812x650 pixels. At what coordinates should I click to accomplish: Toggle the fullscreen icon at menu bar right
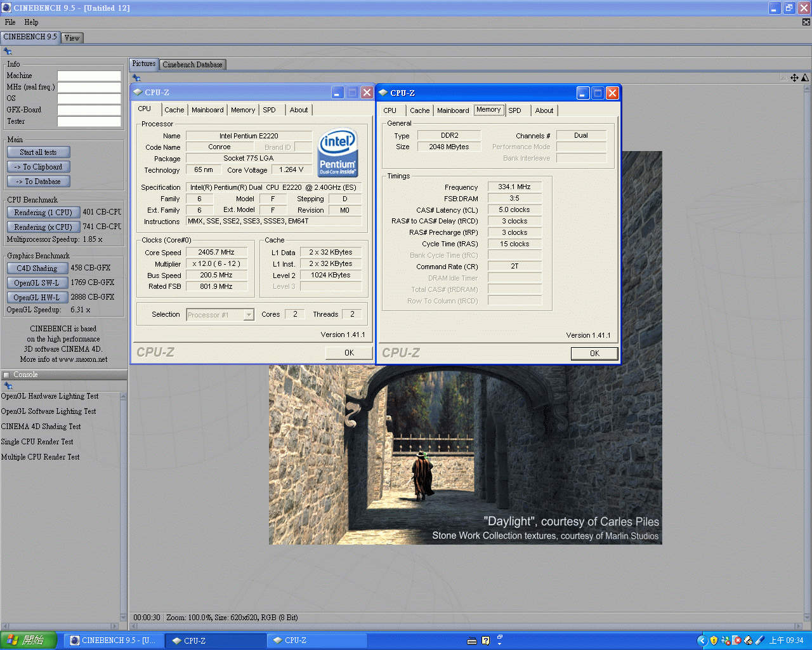coord(806,22)
